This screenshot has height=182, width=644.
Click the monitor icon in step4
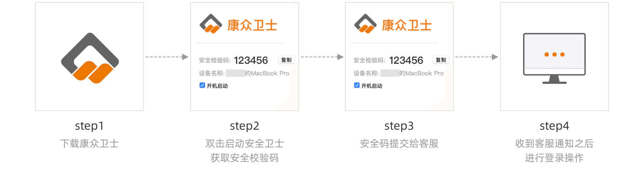[554, 58]
